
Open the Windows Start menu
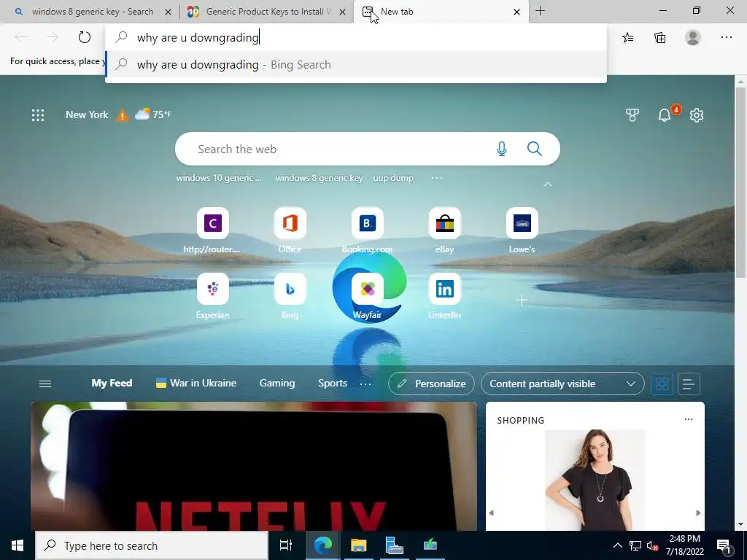point(18,545)
